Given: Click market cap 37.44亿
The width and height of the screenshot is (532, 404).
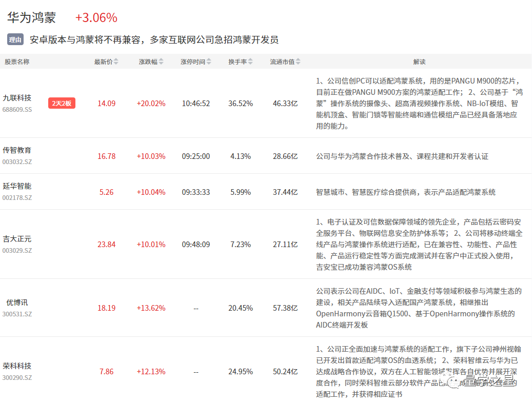Looking at the screenshot, I should tap(285, 192).
